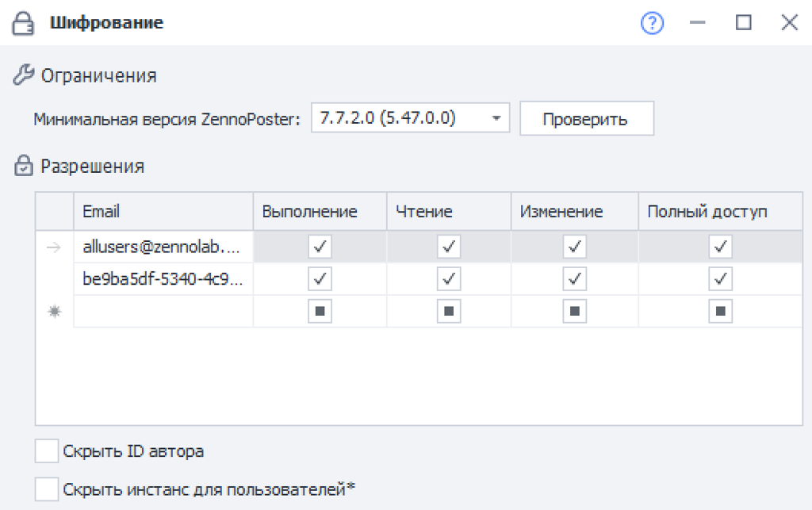Click the empty Email cell in new row
812x510 pixels.
[163, 312]
